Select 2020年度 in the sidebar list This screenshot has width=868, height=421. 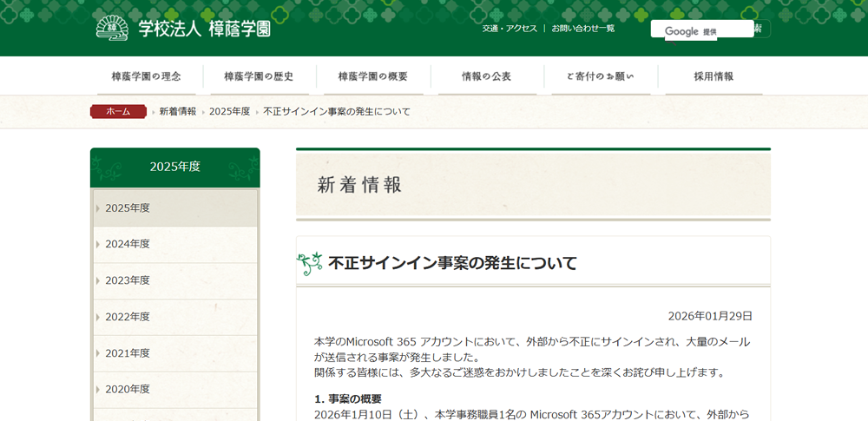coord(128,390)
